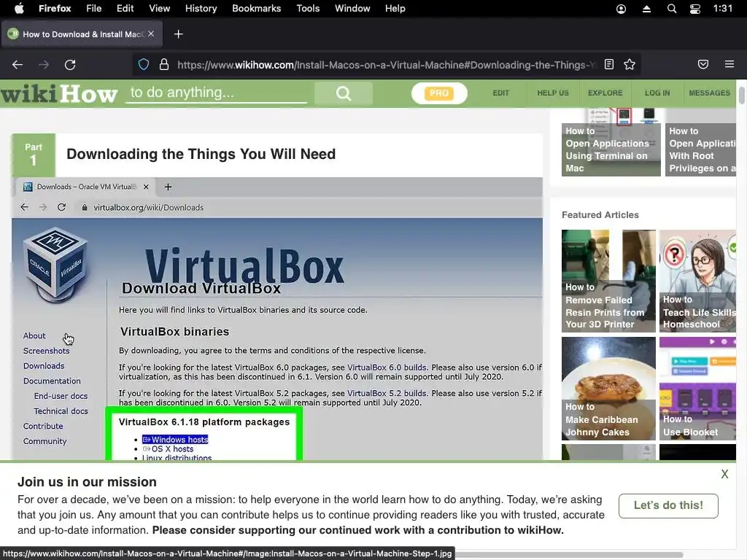Open macOS Control Center icon

click(695, 9)
